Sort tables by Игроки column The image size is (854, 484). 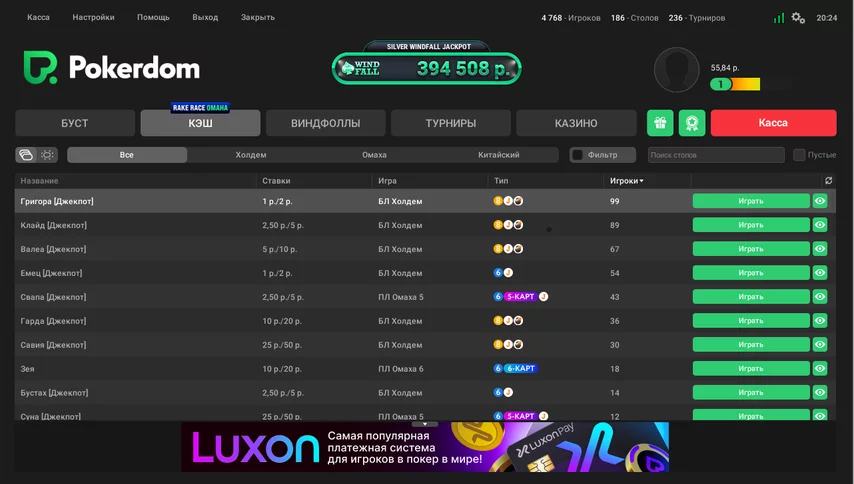coord(626,181)
